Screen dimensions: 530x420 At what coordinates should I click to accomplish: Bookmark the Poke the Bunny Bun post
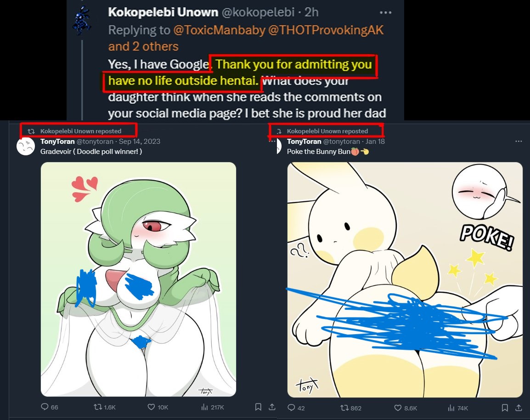point(505,408)
